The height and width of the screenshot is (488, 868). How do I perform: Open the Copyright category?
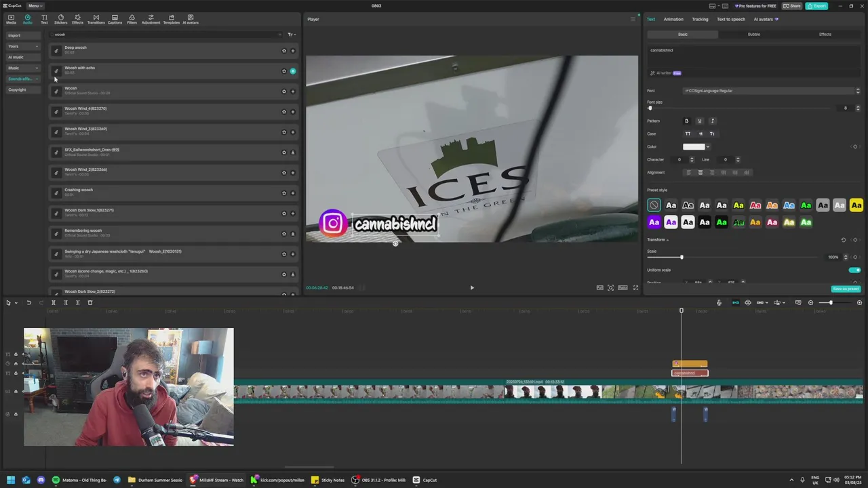[x=23, y=89]
